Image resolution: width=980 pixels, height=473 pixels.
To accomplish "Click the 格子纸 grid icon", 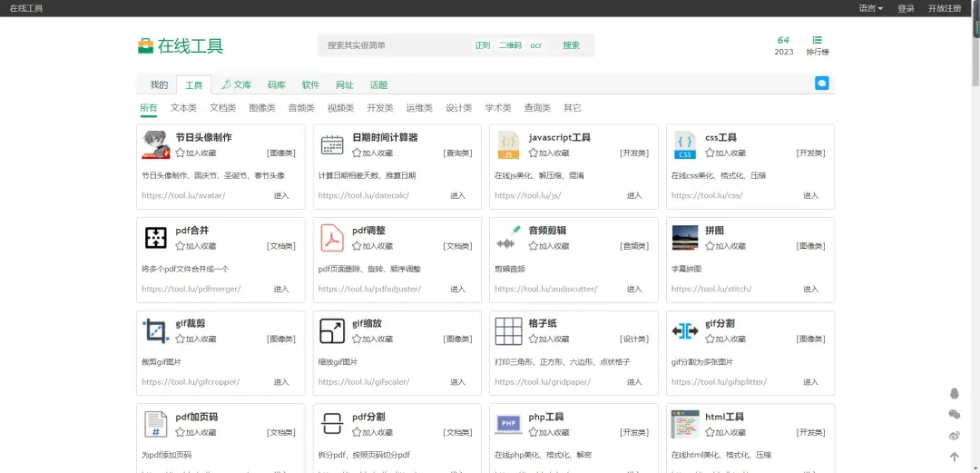I will coord(508,330).
